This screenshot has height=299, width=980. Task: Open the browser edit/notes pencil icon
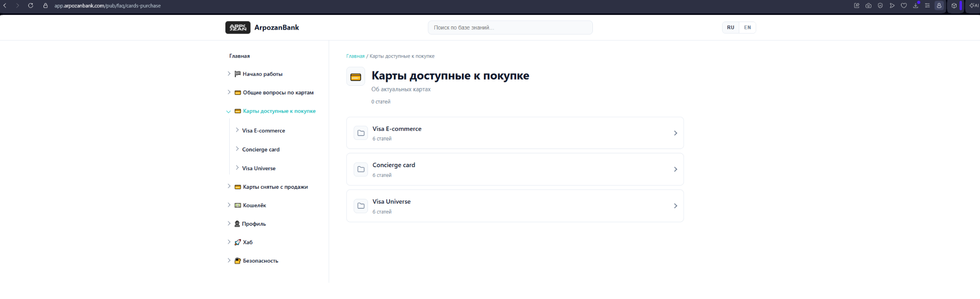pyautogui.click(x=857, y=6)
